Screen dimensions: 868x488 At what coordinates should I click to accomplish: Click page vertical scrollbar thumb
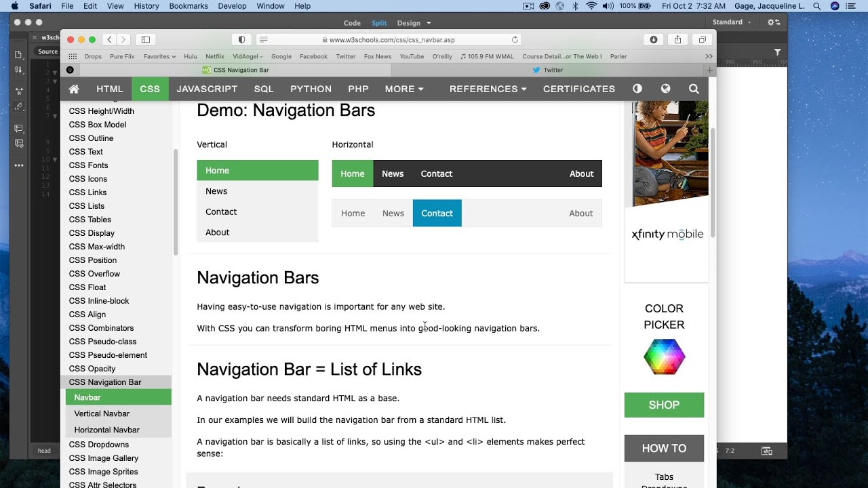coord(713,183)
